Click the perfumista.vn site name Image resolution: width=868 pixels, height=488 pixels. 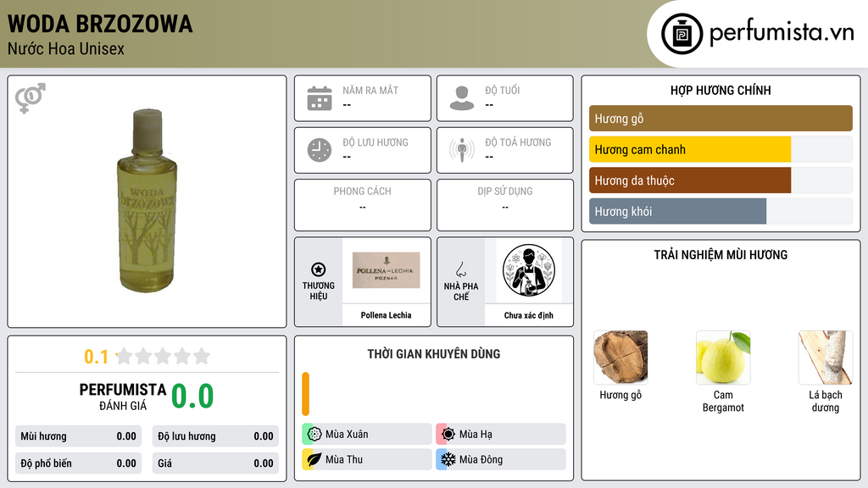click(x=782, y=33)
